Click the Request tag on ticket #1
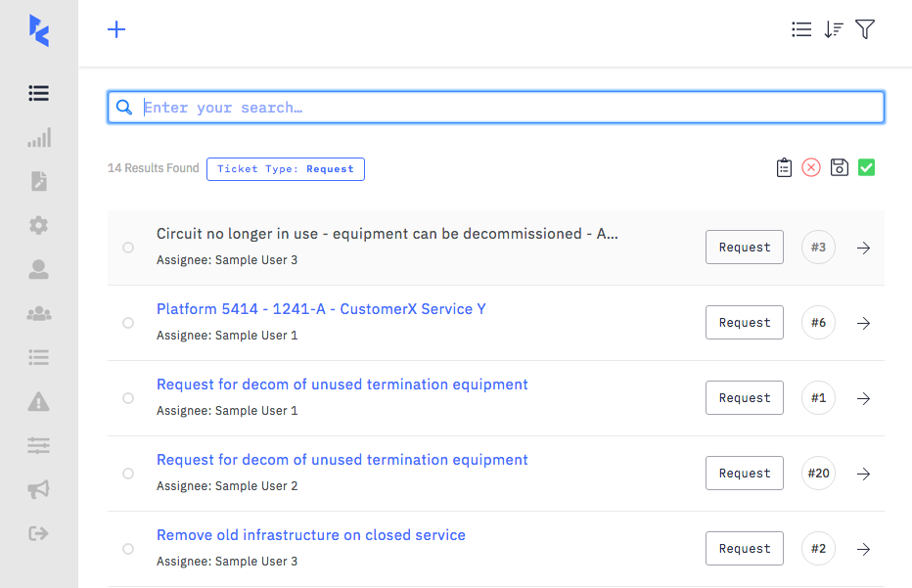Screen dimensions: 912x588 (x=745, y=398)
